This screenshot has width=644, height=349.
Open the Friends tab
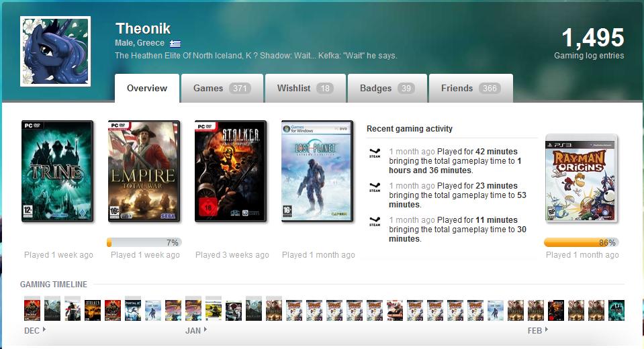pos(471,89)
